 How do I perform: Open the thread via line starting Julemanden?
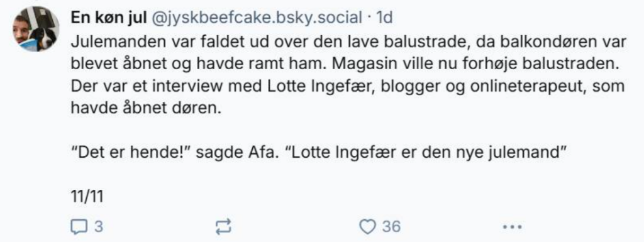[x=349, y=41]
